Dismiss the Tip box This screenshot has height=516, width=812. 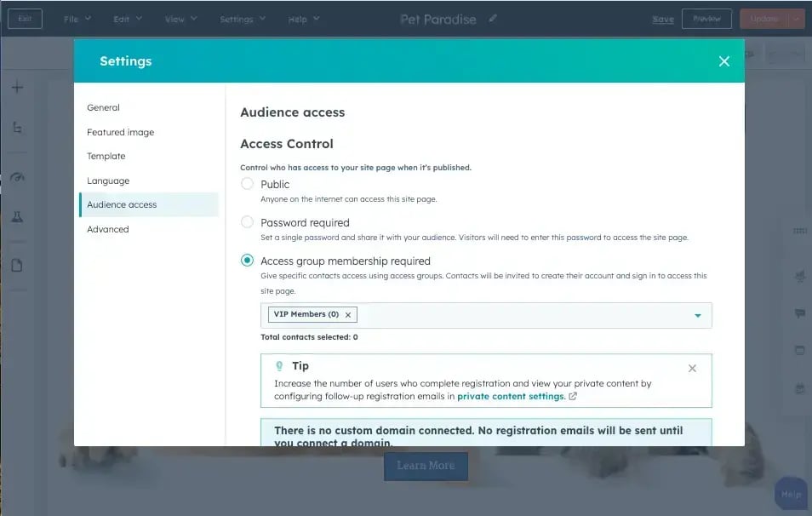coord(692,369)
